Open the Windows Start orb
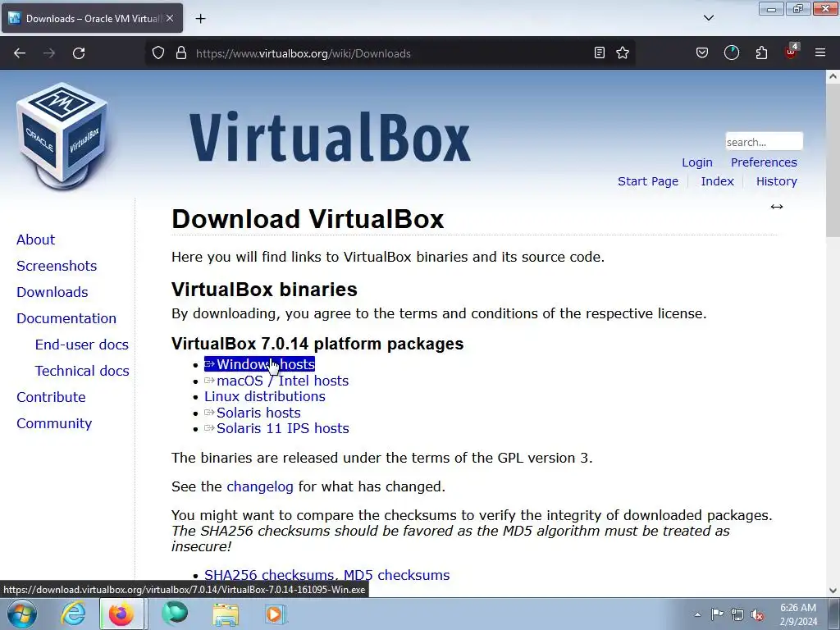The image size is (840, 630). (22, 614)
